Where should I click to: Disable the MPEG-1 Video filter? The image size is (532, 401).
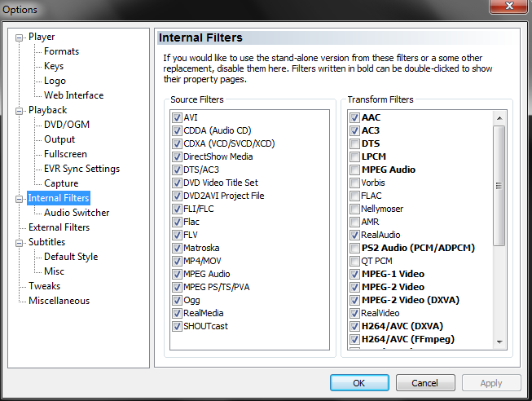[x=354, y=274]
